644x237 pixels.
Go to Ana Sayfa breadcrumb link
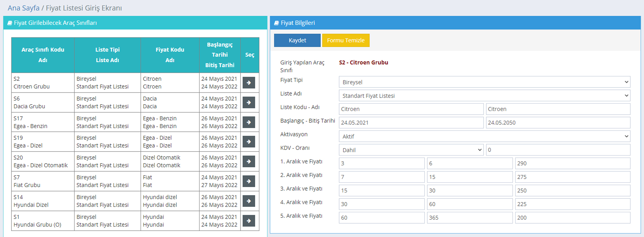pos(23,8)
